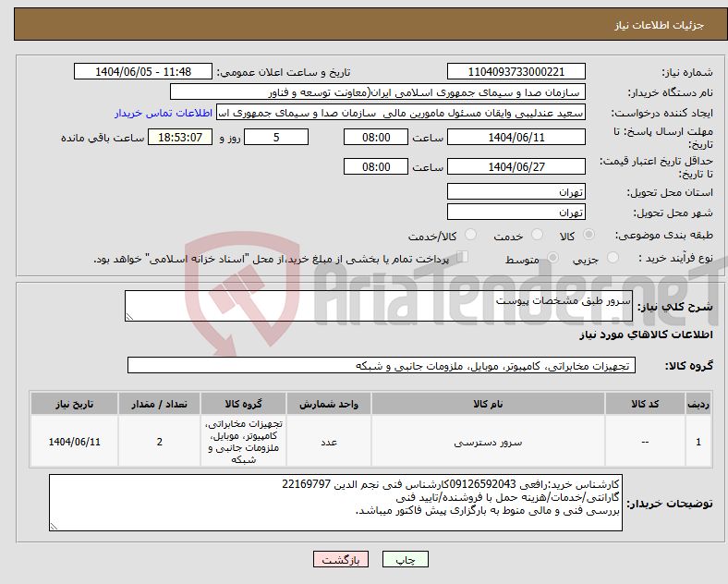Viewport: 728px width, 584px height.
Task: Select the کالا/خدمت radio button
Action: tap(471, 235)
